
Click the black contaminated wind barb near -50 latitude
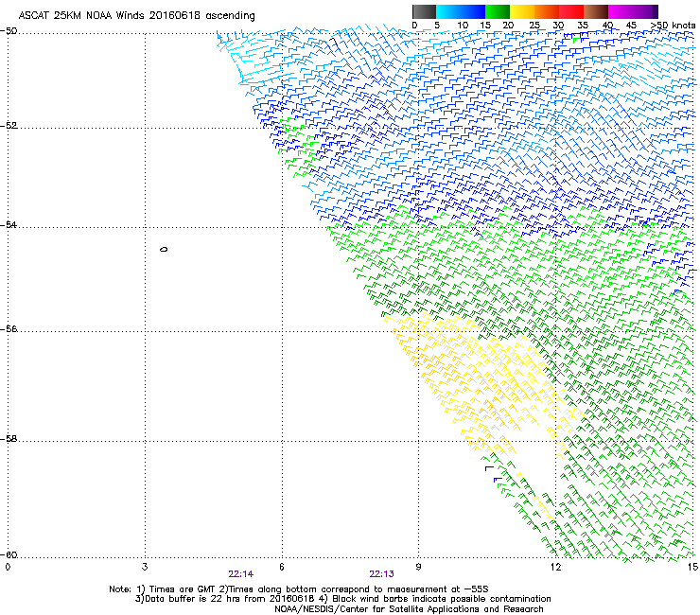click(333, 42)
